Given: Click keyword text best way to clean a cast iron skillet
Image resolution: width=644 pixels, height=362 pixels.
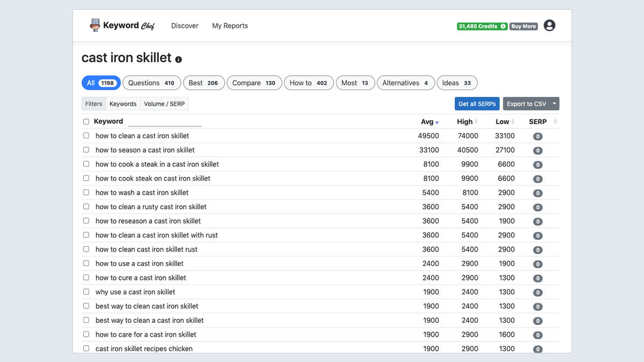Looking at the screenshot, I should [150, 320].
